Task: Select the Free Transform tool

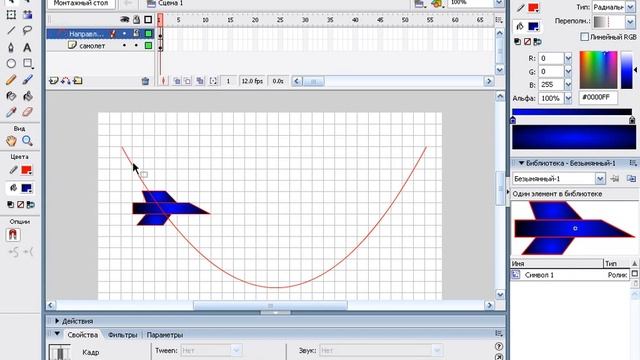Action: (11, 15)
